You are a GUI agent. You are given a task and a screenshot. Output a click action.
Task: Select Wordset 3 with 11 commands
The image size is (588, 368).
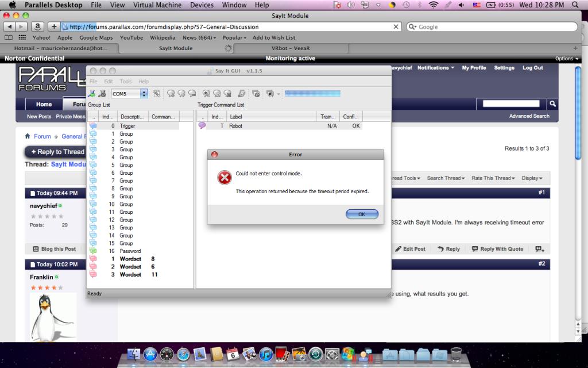(133, 274)
